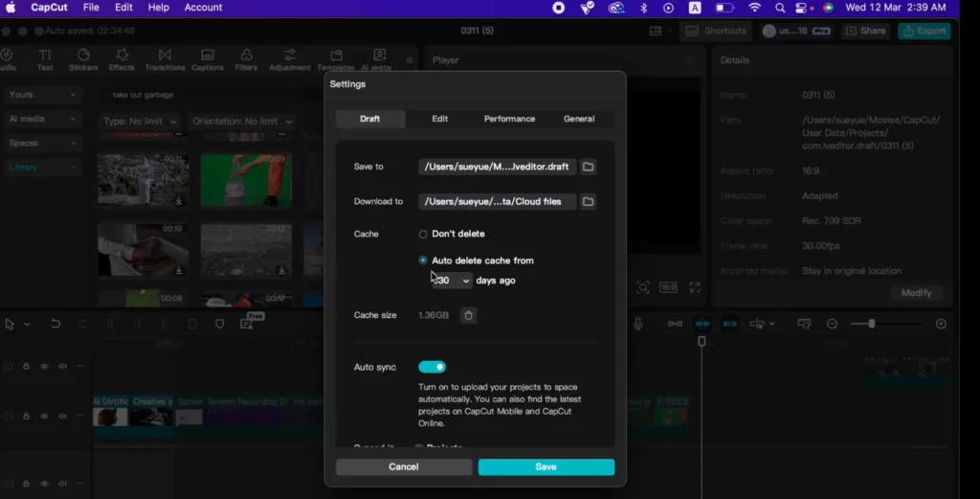The image size is (980, 499).
Task: Open the Help menu
Action: pos(158,8)
